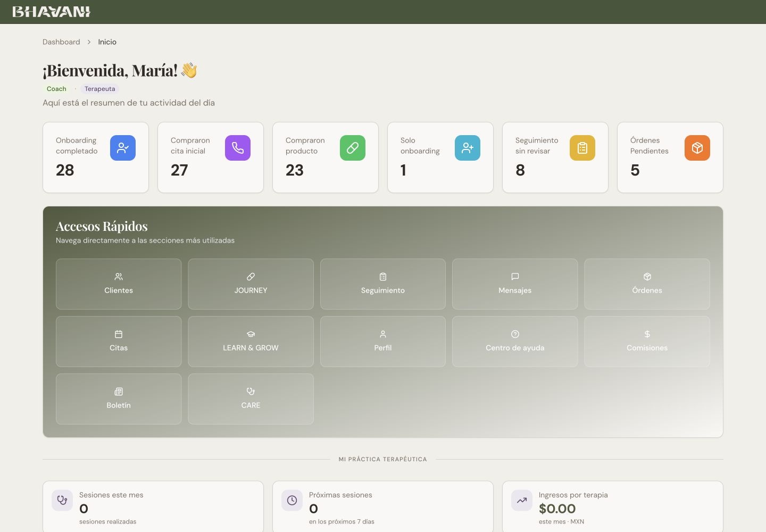Viewport: 766px width, 532px height.
Task: Click the value 5 in Órdenes Pendientes
Action: [x=635, y=170]
